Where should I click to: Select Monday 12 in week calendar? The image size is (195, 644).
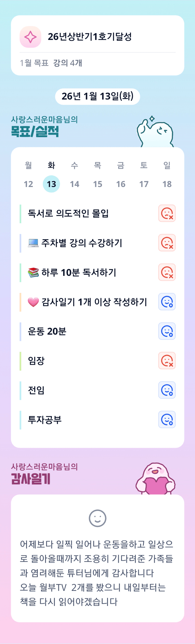point(28,184)
